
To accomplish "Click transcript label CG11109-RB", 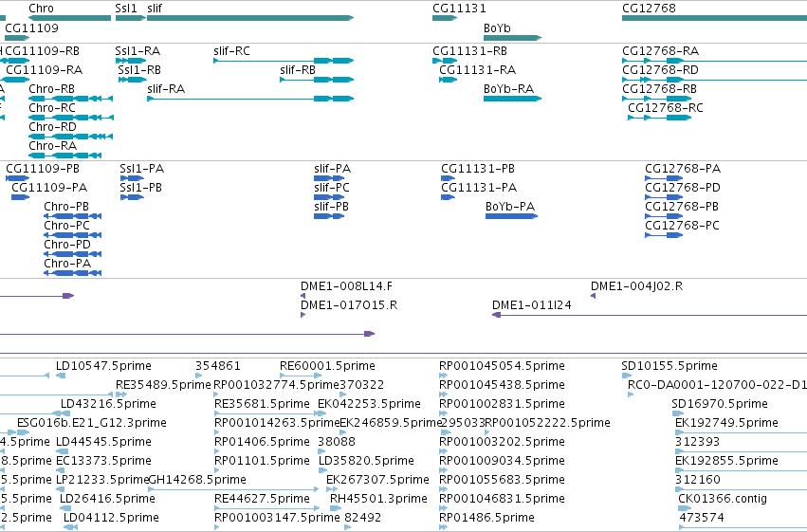I will (43, 51).
